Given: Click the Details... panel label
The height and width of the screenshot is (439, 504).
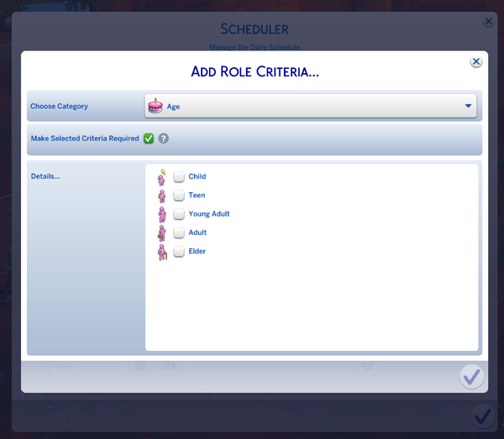Looking at the screenshot, I should point(45,176).
